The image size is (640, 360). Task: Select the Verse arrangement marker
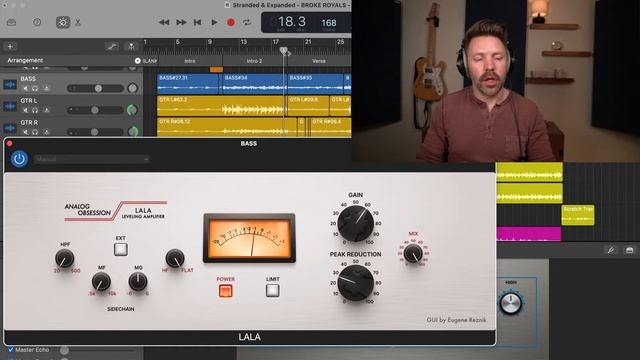pos(319,61)
